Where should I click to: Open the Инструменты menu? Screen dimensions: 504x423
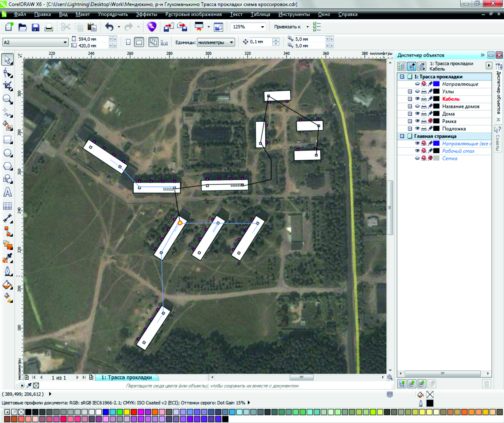(x=294, y=14)
